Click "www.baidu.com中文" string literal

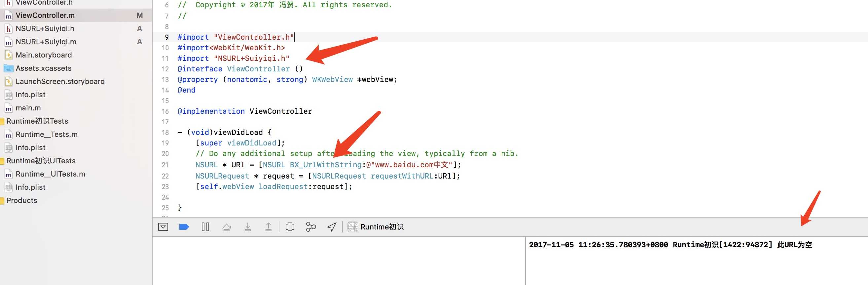[412, 165]
